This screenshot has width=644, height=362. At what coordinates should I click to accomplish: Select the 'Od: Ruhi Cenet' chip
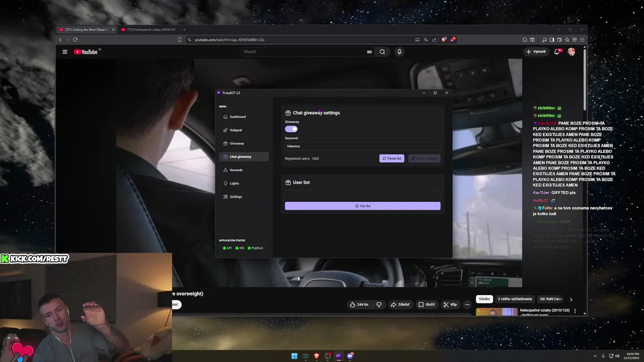pos(551,299)
